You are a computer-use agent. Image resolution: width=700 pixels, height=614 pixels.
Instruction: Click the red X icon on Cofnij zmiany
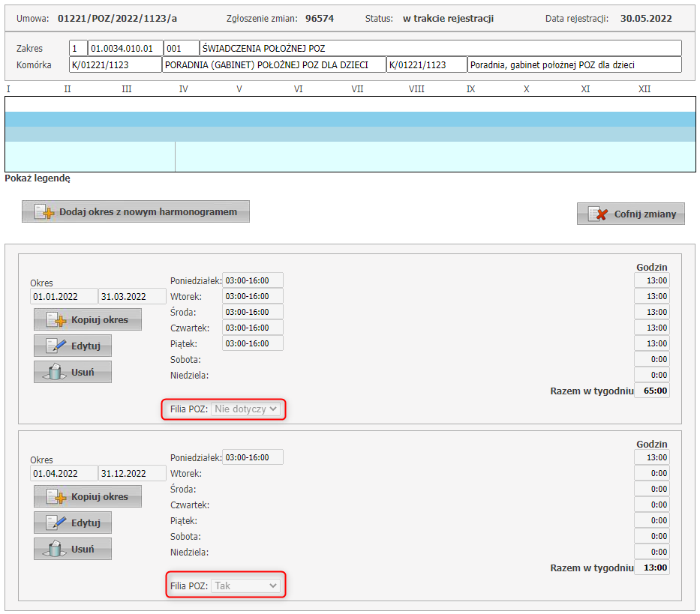[598, 214]
